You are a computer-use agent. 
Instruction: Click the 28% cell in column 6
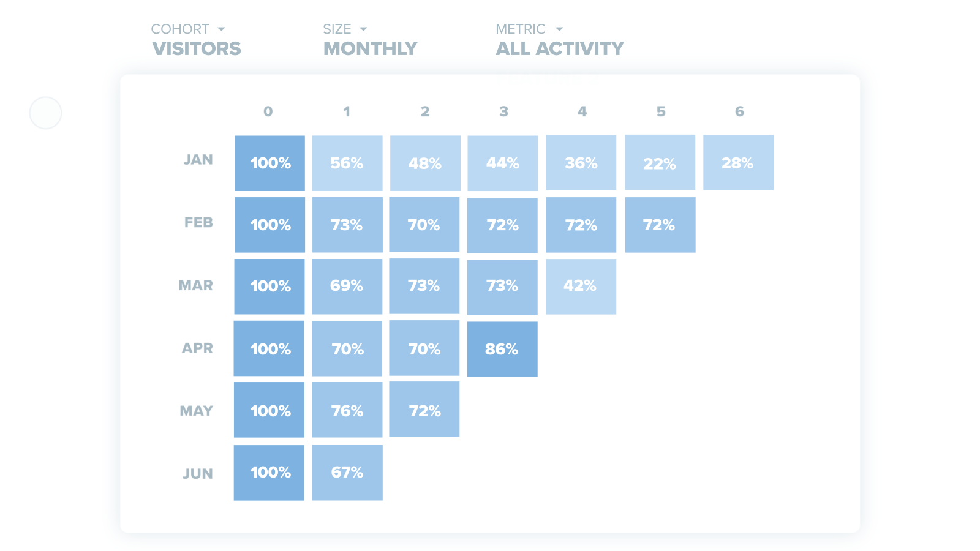(x=738, y=162)
